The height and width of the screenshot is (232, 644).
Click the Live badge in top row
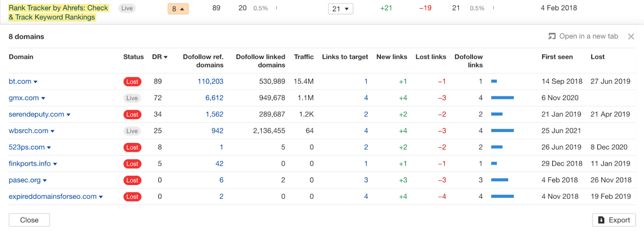tap(127, 8)
